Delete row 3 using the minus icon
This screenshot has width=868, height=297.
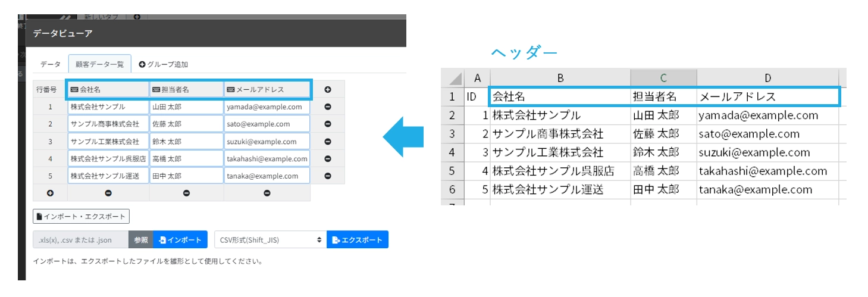(x=327, y=142)
